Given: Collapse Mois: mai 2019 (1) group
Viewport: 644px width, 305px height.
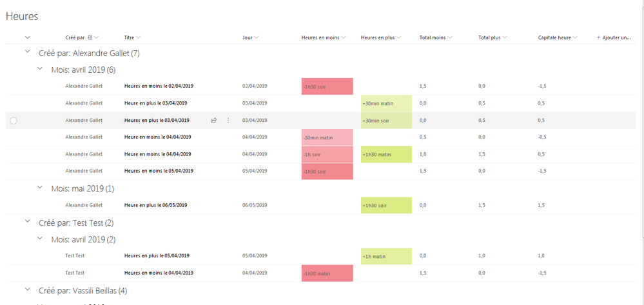Looking at the screenshot, I should [x=40, y=187].
